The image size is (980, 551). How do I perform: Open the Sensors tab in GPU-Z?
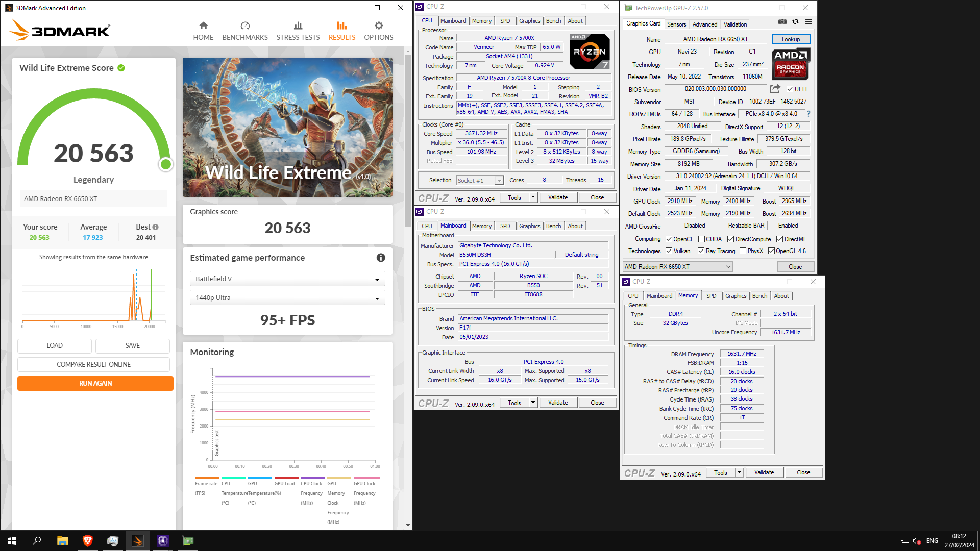[676, 24]
